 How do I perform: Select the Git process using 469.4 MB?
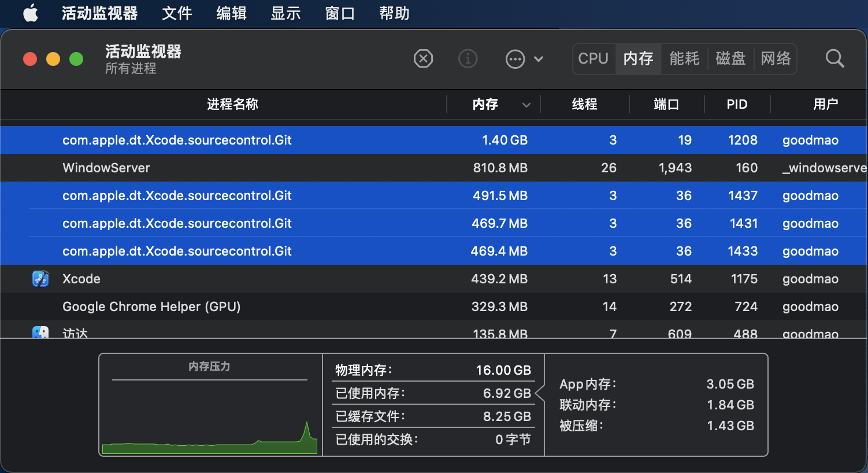[434, 251]
